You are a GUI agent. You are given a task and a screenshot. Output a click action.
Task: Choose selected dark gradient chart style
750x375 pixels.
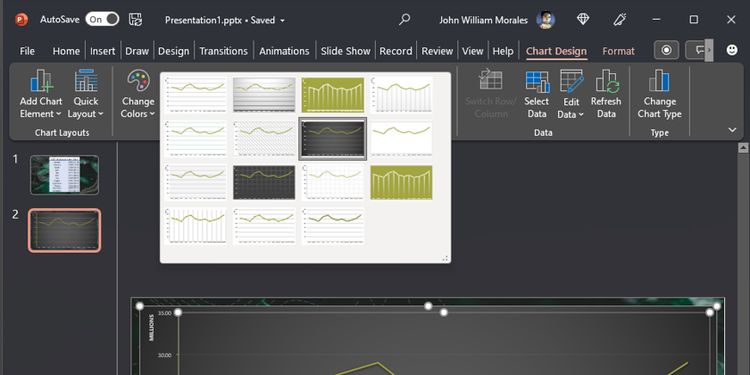point(333,139)
